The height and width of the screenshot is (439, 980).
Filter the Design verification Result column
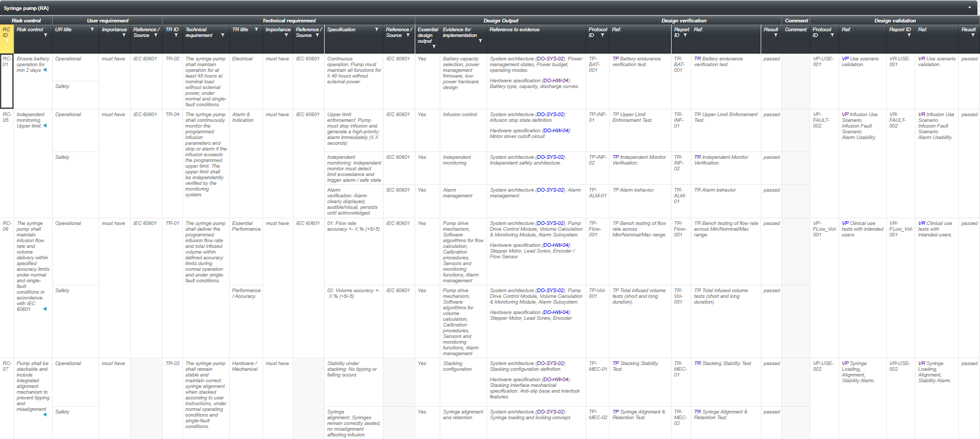775,35
